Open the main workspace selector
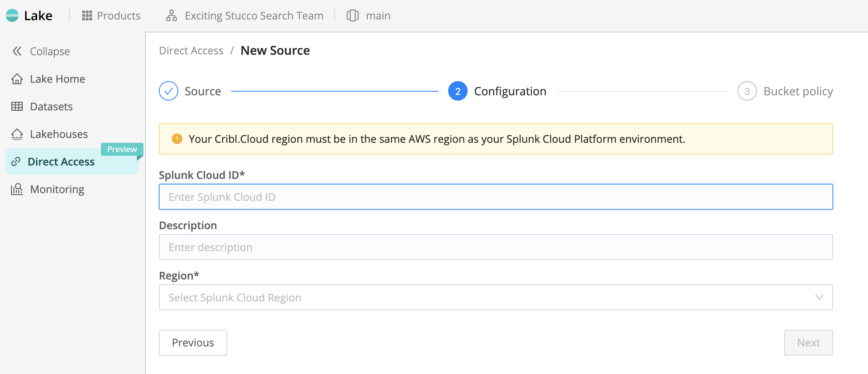The image size is (868, 374). 369,15
